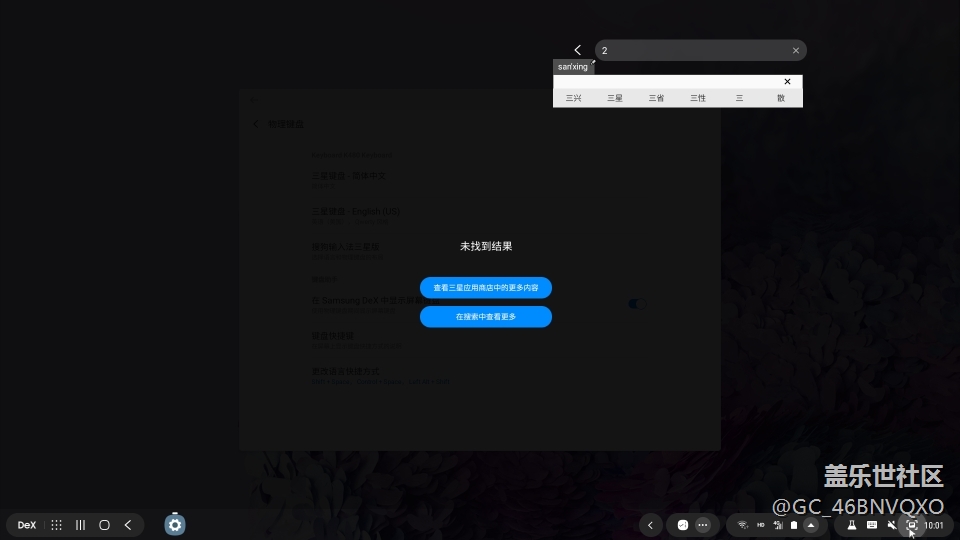Click 在搜索中查看更多 button
The width and height of the screenshot is (960, 540).
click(x=485, y=317)
